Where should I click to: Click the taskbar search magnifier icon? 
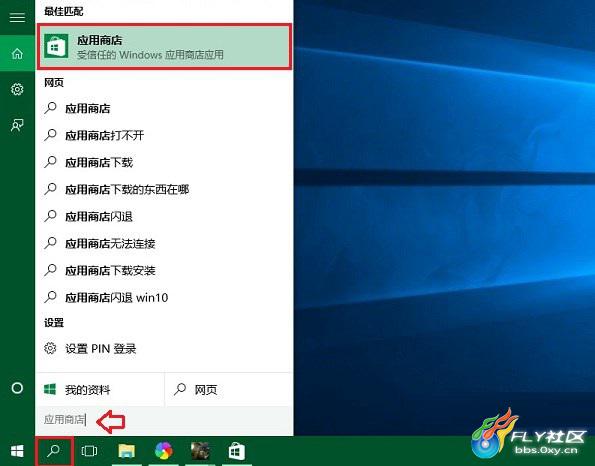(54, 451)
